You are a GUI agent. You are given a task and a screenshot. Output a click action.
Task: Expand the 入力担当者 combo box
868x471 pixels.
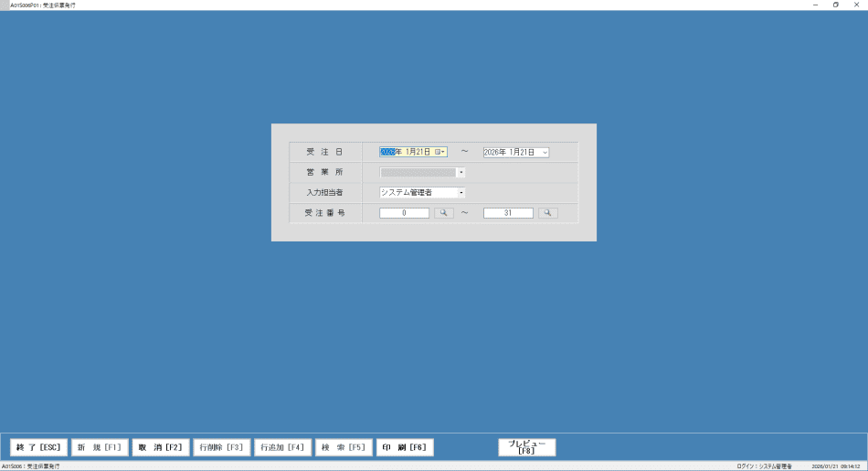[461, 193]
